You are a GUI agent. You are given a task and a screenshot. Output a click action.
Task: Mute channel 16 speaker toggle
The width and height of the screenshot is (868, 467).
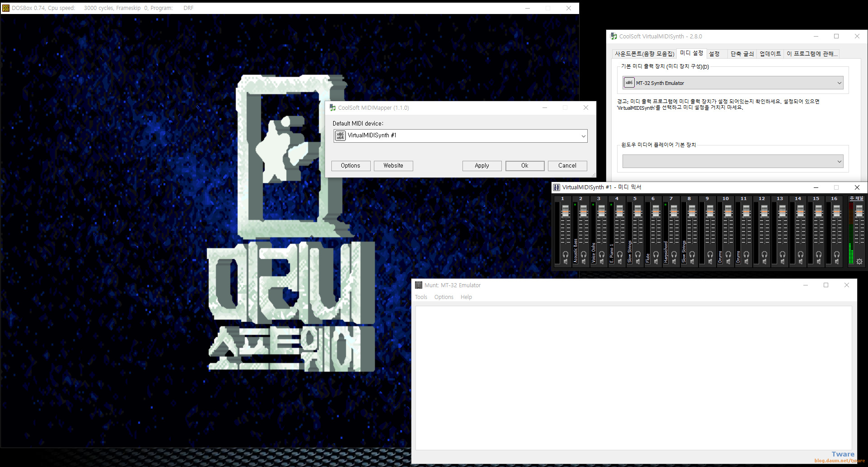point(837,262)
